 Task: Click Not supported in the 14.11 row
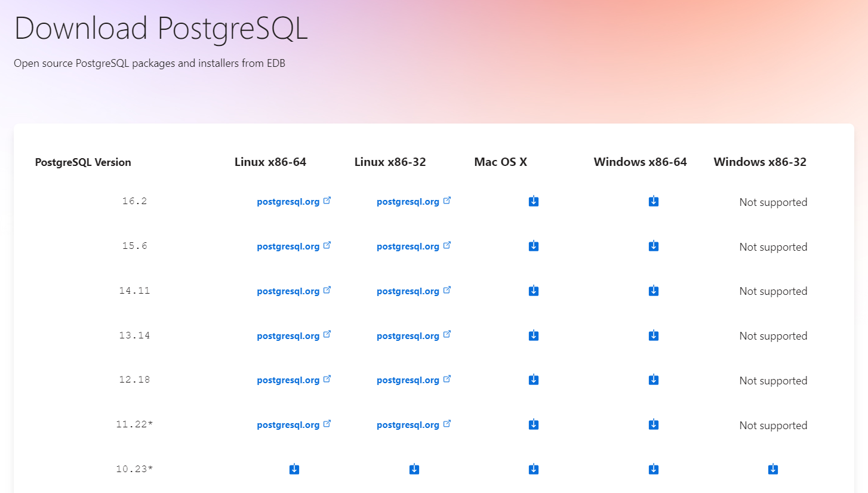pyautogui.click(x=773, y=291)
